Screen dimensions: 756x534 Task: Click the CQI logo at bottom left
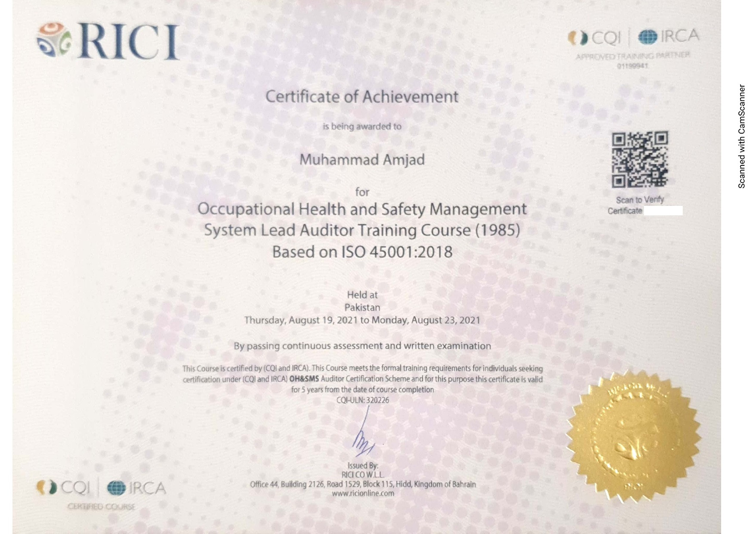(64, 487)
